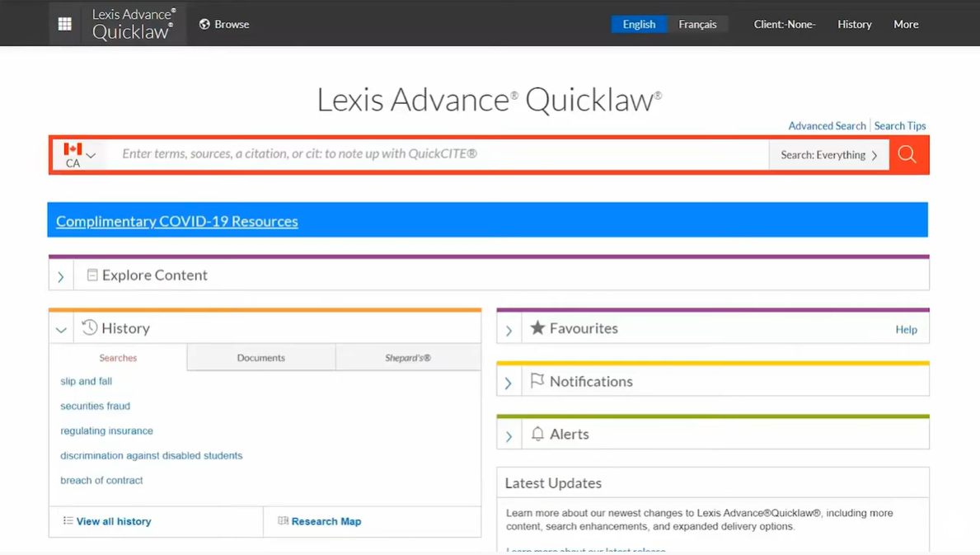Open the Advanced Search link

[827, 125]
